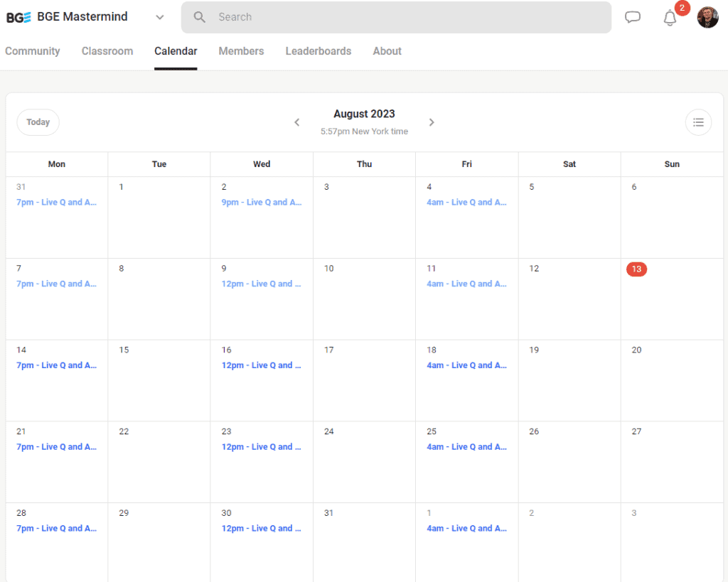Open the August 25 4am Live Q and A event
The height and width of the screenshot is (582, 728).
tap(466, 447)
